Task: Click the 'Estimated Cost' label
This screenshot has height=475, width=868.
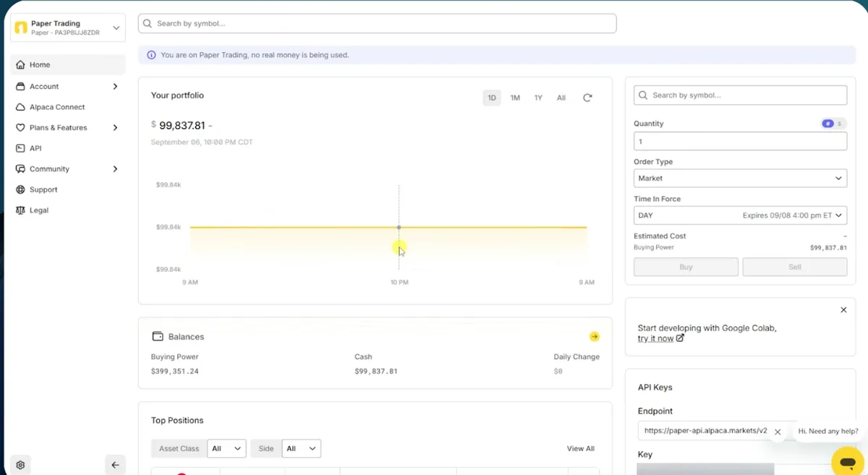Action: tap(660, 236)
